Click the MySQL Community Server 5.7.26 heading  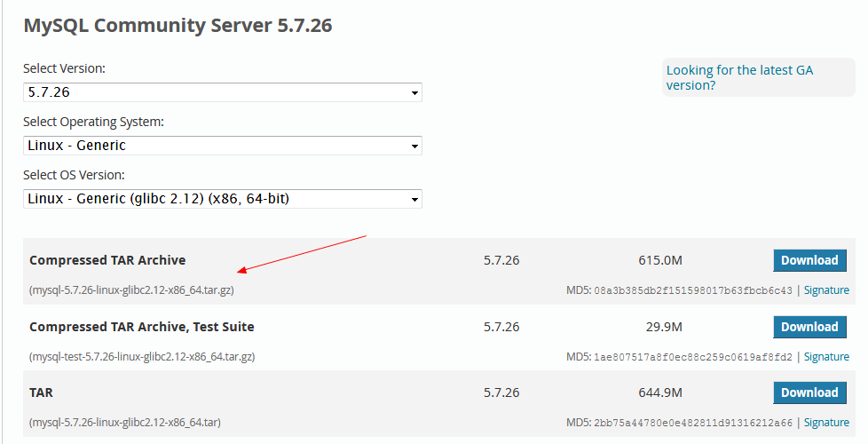click(x=178, y=26)
